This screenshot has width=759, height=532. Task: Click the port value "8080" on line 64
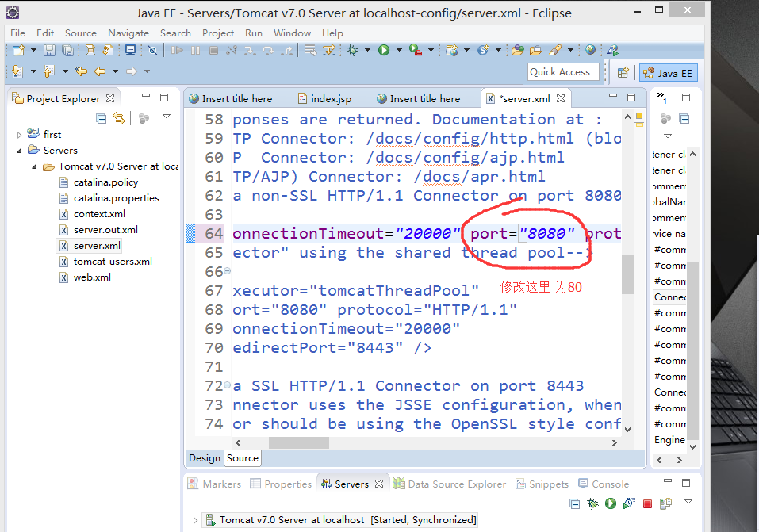(x=546, y=234)
